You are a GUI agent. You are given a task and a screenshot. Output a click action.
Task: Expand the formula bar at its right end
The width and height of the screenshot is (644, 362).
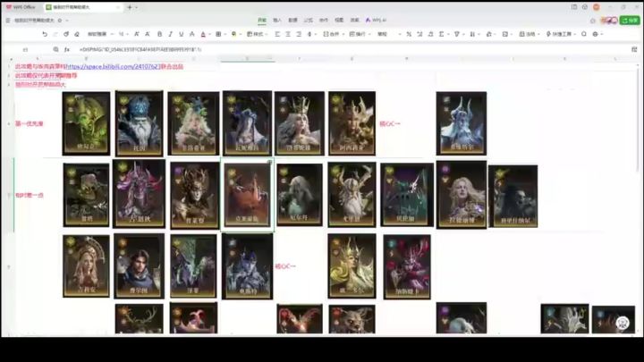click(634, 49)
